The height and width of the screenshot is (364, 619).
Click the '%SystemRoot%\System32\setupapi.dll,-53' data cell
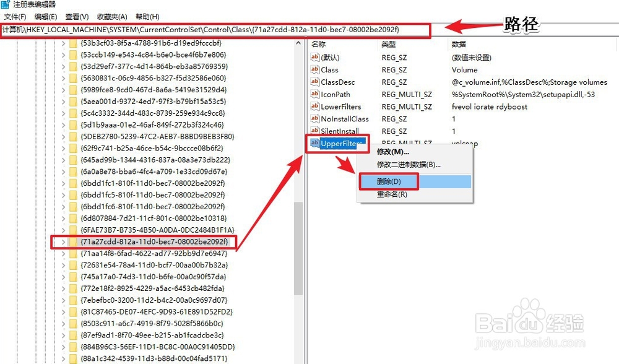[523, 94]
